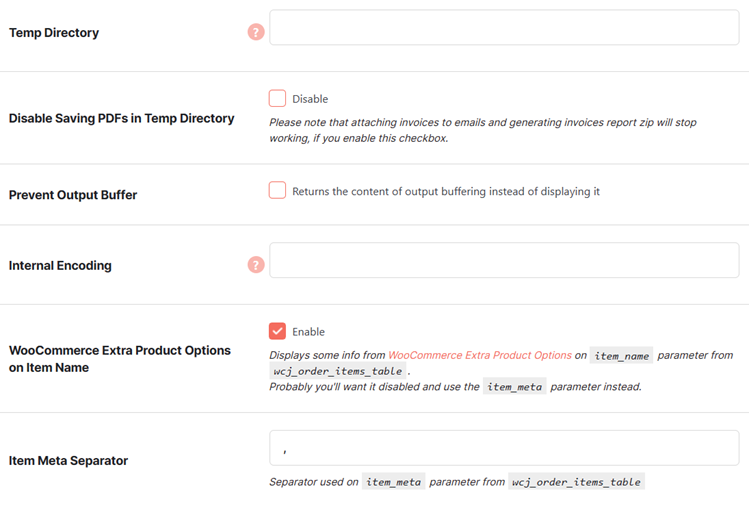The height and width of the screenshot is (506, 749).
Task: Uncheck the Extra Product Options Enable checkbox
Action: click(x=277, y=331)
